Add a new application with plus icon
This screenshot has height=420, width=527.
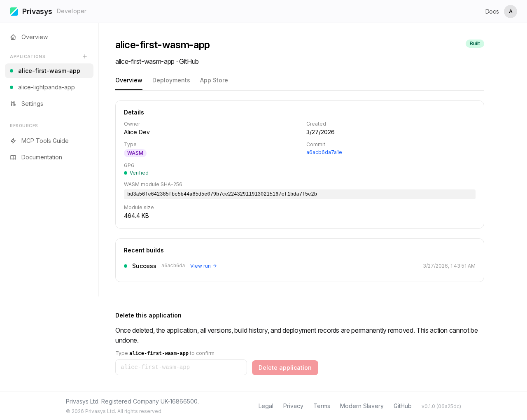coord(85,56)
